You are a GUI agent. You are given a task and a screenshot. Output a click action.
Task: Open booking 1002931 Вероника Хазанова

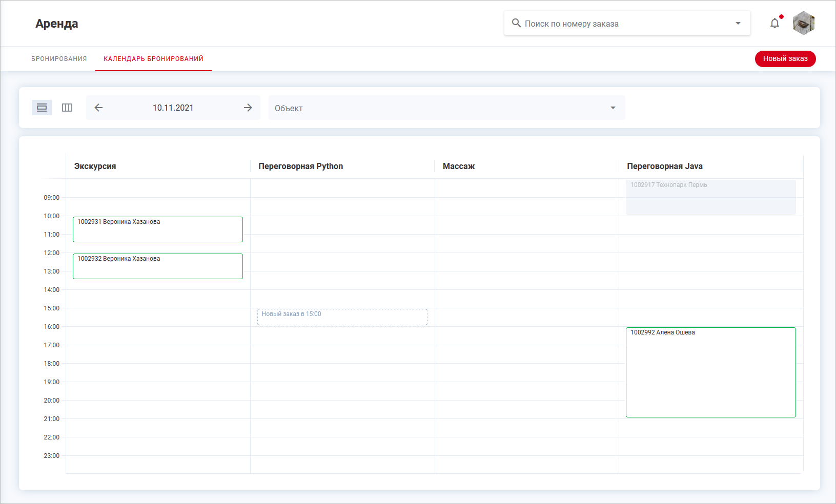click(x=157, y=229)
